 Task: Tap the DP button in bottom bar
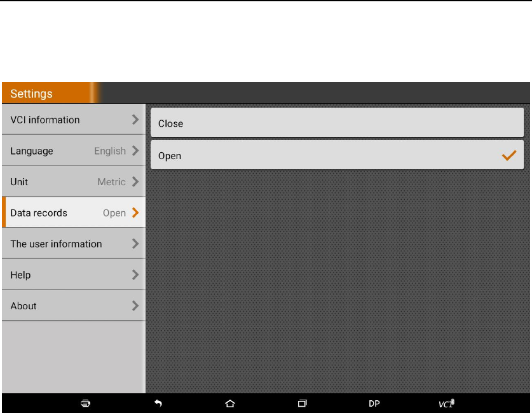coord(374,403)
